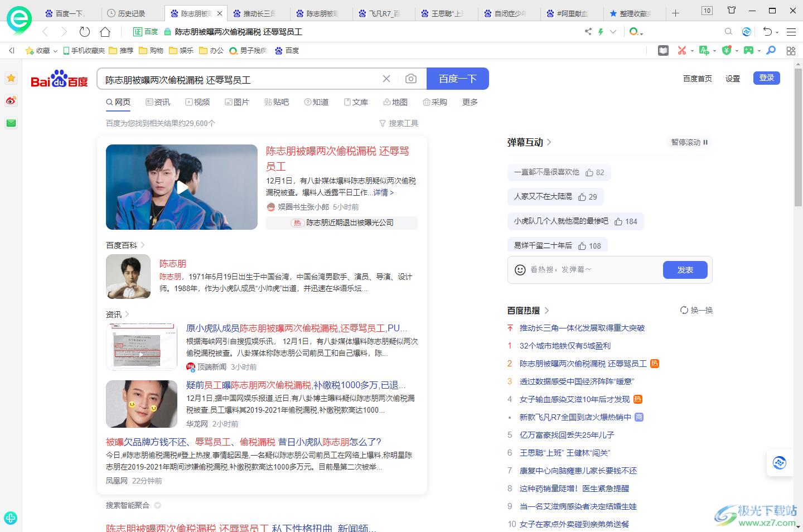The width and height of the screenshot is (803, 532).
Task: Open hot search 32个城市地铁仅有5城盈利
Action: point(565,346)
